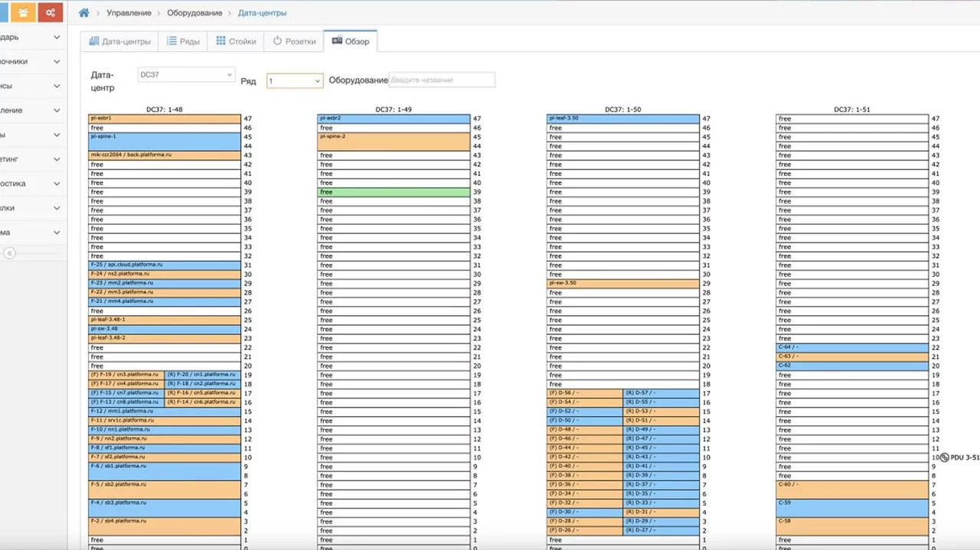The height and width of the screenshot is (550, 980).
Task: Click the PDU 3-51 plug icon
Action: 945,457
